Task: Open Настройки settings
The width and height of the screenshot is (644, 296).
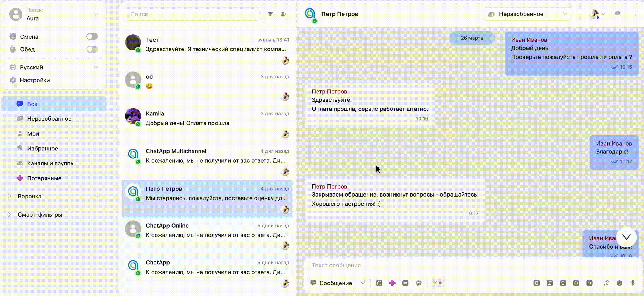Action: pyautogui.click(x=35, y=80)
